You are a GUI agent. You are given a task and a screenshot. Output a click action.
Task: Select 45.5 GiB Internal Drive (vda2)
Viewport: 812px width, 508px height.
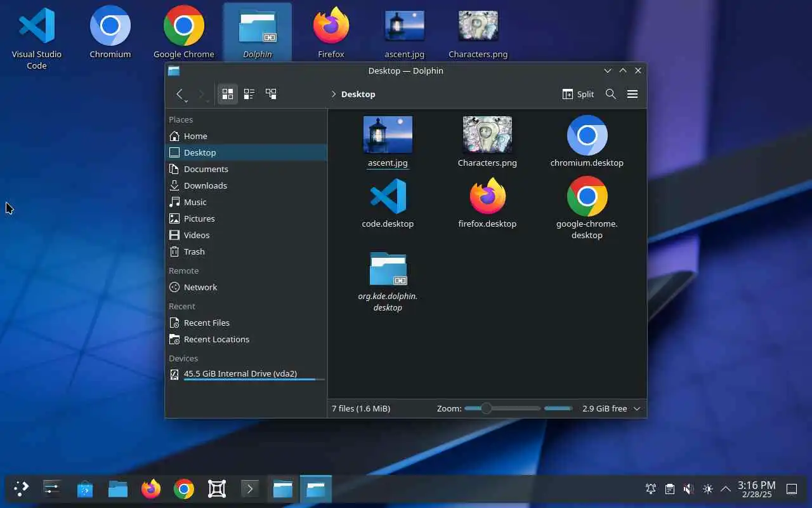tap(246, 374)
